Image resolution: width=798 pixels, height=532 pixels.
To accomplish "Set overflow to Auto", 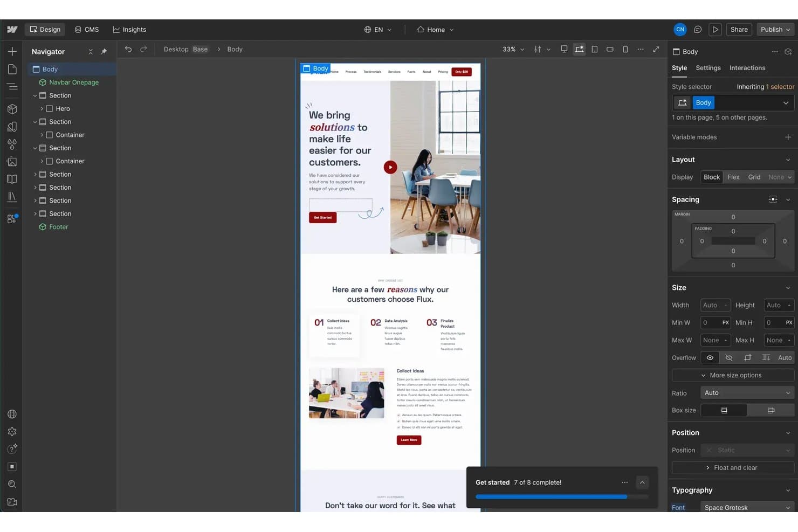I will click(785, 358).
